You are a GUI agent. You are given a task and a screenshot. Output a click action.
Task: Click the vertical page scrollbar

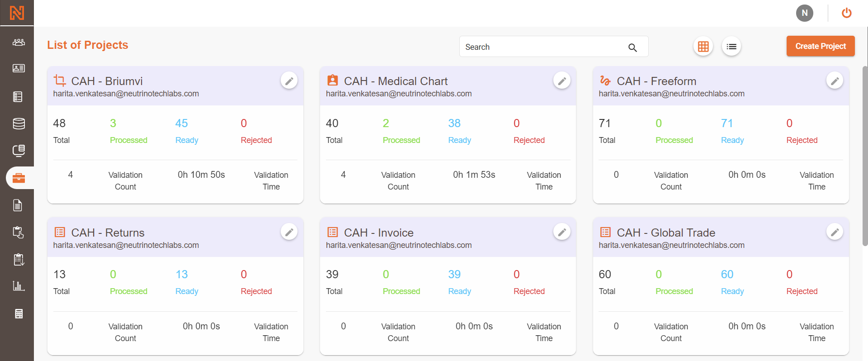(x=865, y=156)
